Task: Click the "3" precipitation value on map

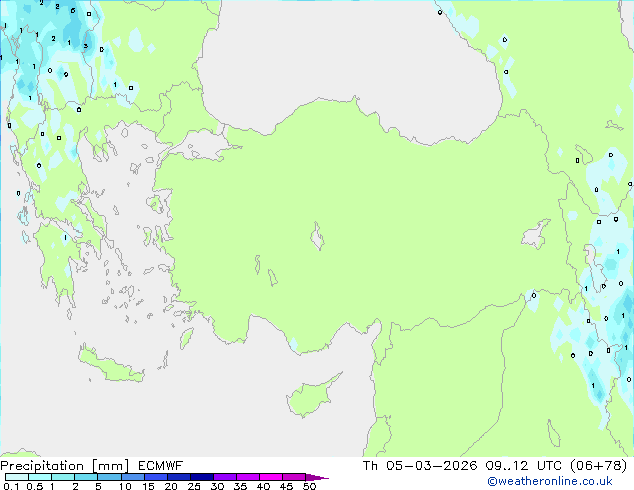Action: 85,46
